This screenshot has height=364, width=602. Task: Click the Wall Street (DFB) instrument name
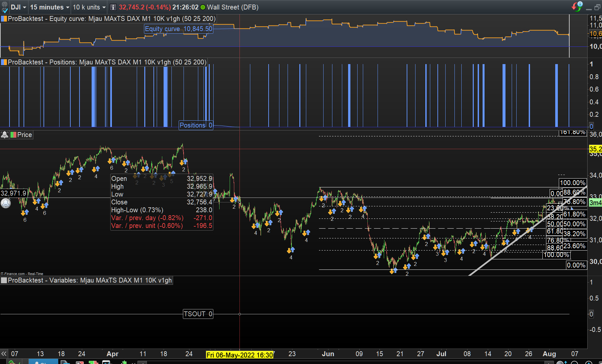pos(233,7)
